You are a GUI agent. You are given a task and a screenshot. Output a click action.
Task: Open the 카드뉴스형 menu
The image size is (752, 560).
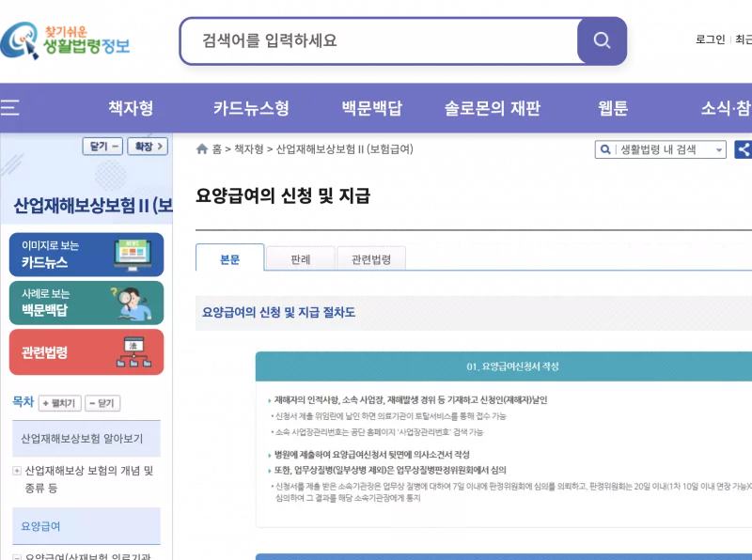coord(251,108)
